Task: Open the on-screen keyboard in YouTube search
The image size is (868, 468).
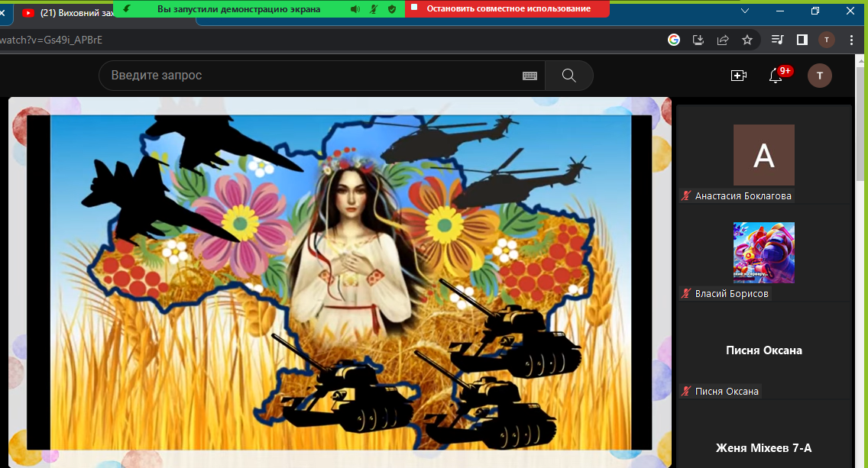Action: (530, 76)
